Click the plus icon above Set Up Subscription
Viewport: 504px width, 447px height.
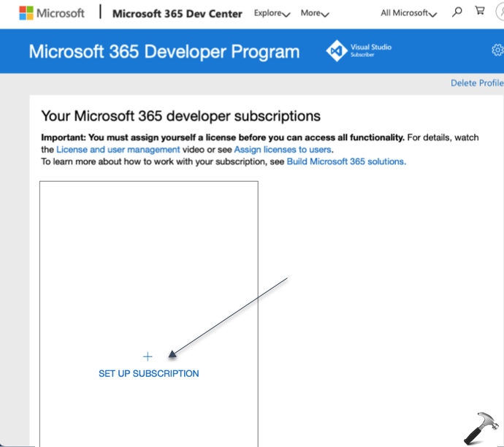pyautogui.click(x=148, y=356)
